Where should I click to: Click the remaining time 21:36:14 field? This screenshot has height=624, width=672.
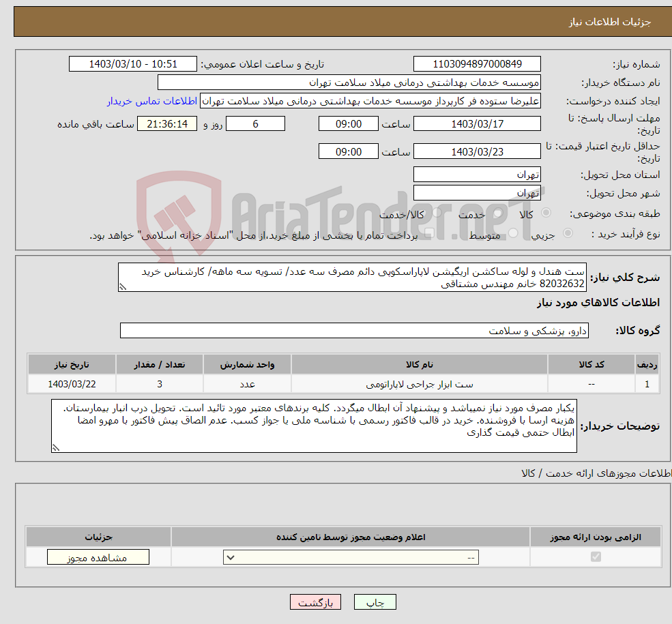tap(167, 123)
